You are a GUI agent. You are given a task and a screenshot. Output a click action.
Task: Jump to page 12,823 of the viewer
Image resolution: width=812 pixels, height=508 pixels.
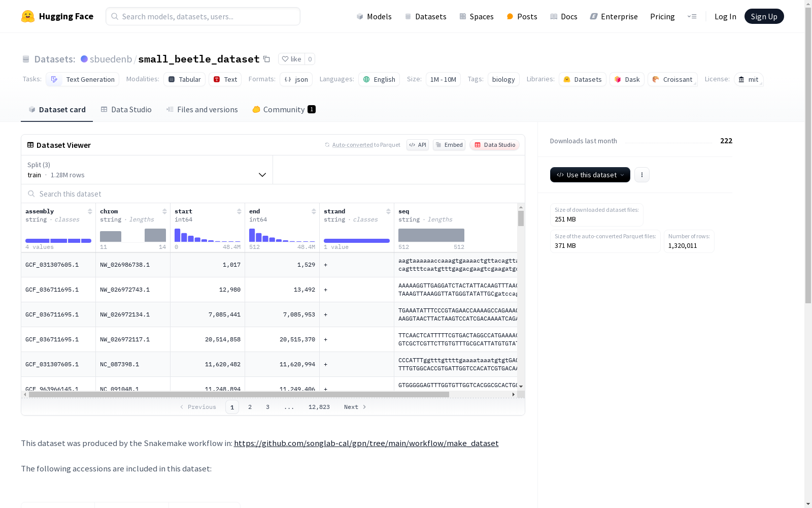[319, 407]
